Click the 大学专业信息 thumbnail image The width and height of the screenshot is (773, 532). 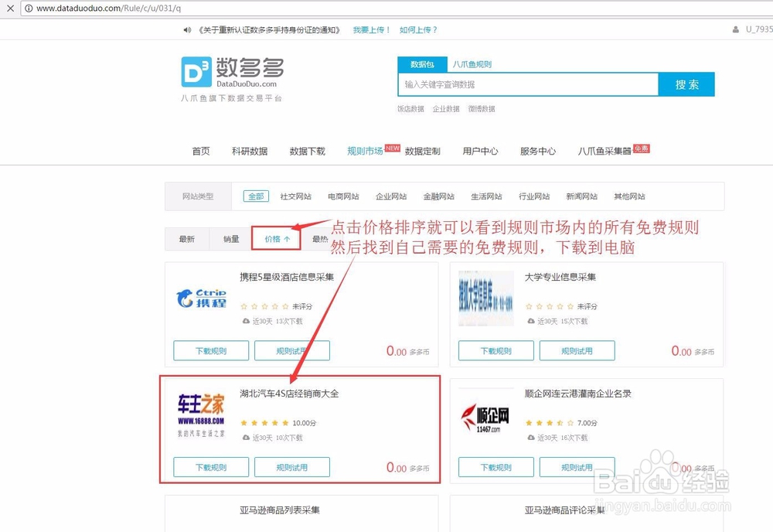coord(486,298)
